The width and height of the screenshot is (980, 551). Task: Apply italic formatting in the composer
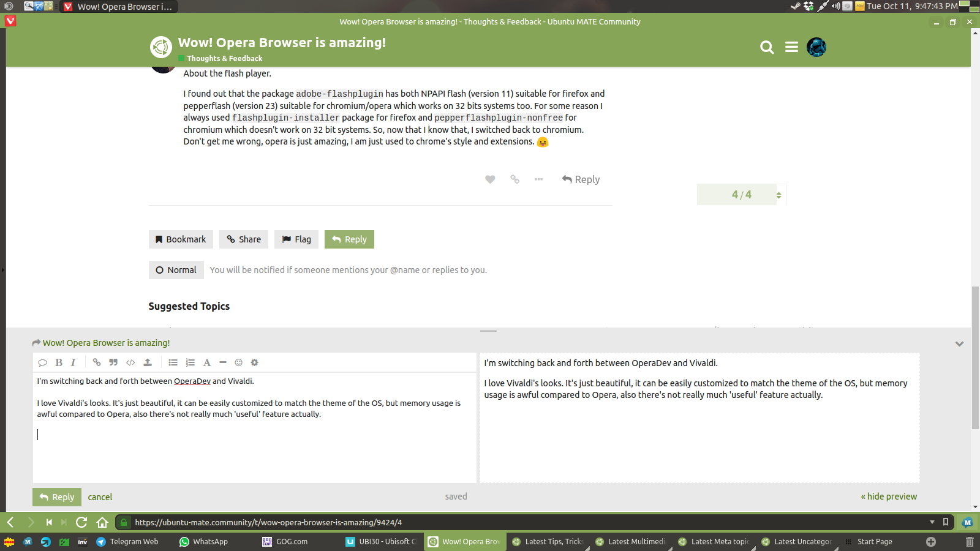(x=73, y=362)
